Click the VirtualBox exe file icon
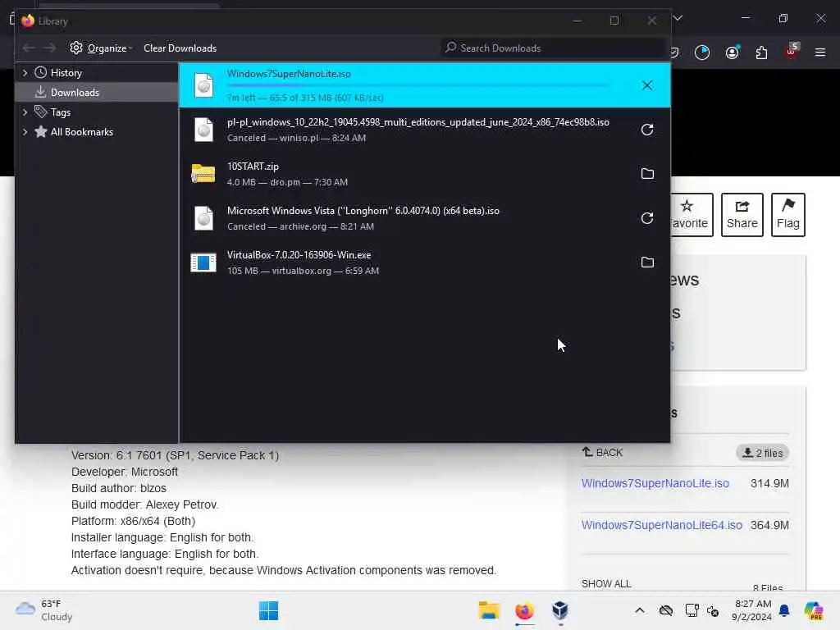This screenshot has height=630, width=840. [203, 262]
